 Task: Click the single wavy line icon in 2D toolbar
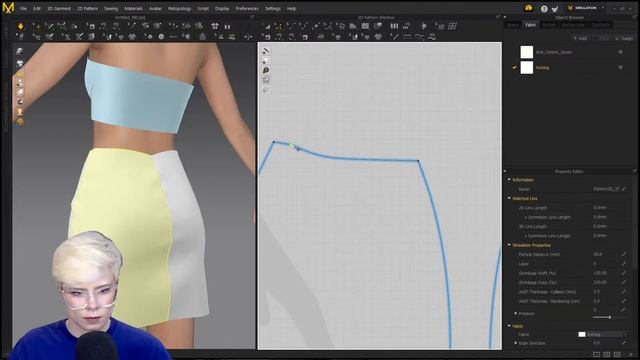420,37
